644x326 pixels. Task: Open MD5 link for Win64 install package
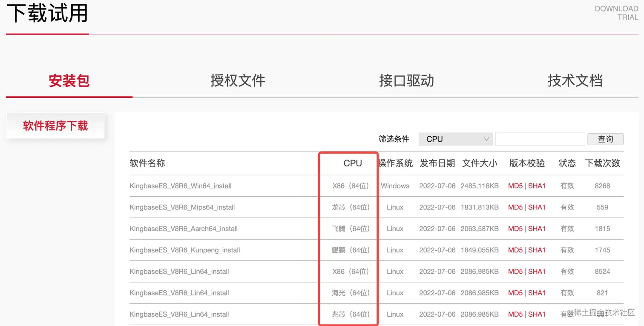pos(515,186)
